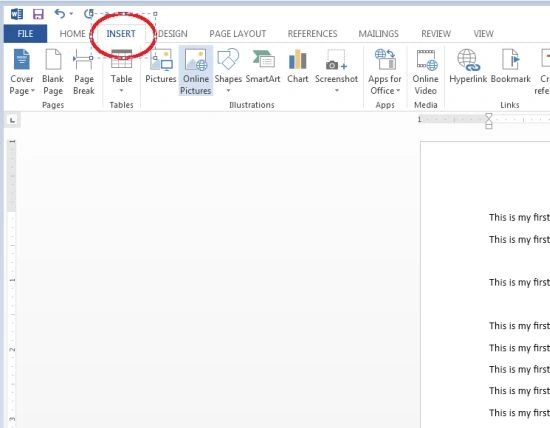Click the Word application icon in title bar

point(16,14)
